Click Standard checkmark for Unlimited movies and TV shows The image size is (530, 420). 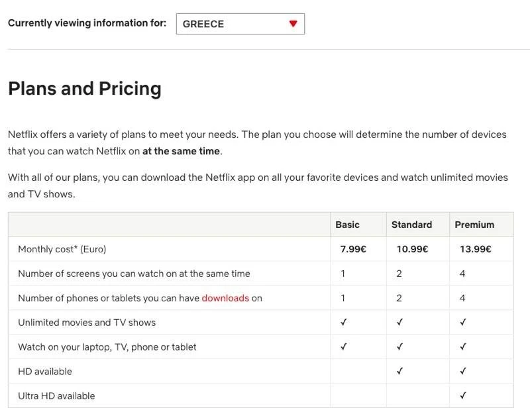click(399, 322)
